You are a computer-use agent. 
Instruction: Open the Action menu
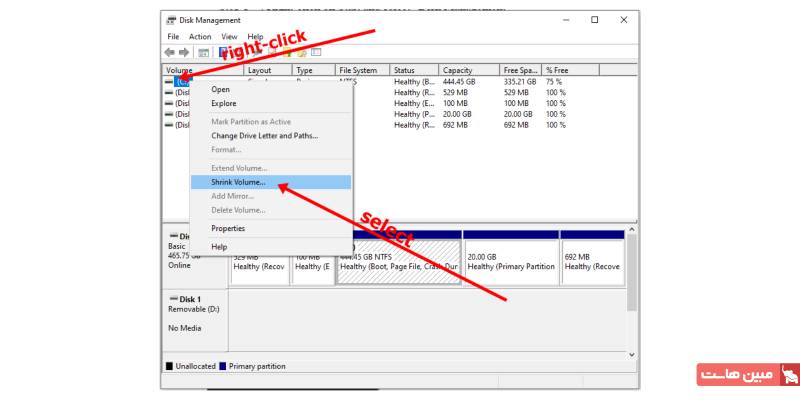200,37
